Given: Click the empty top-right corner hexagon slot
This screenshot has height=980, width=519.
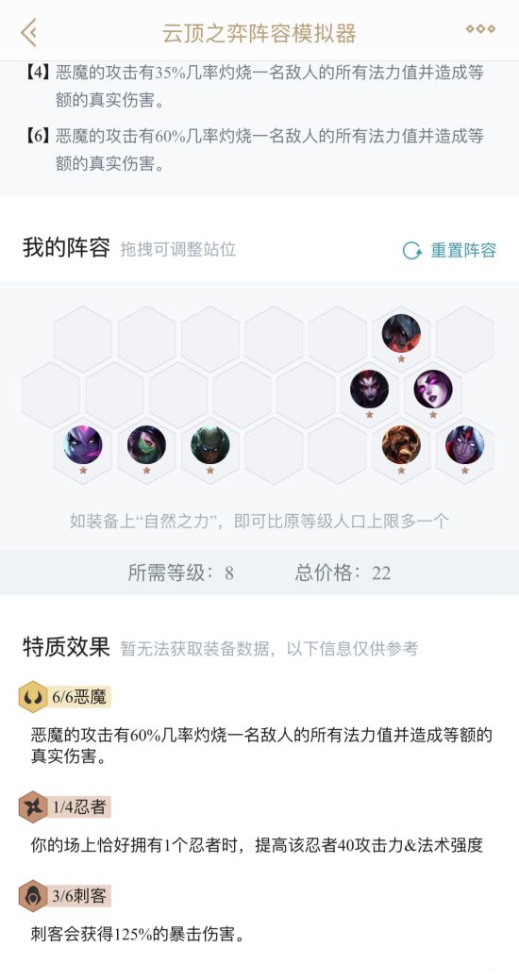Looking at the screenshot, I should pyautogui.click(x=464, y=340).
